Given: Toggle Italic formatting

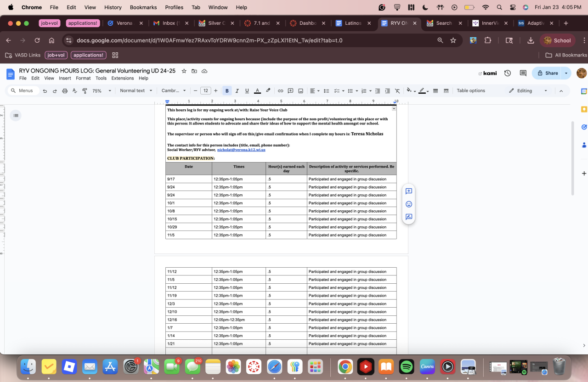Looking at the screenshot, I should 237,91.
